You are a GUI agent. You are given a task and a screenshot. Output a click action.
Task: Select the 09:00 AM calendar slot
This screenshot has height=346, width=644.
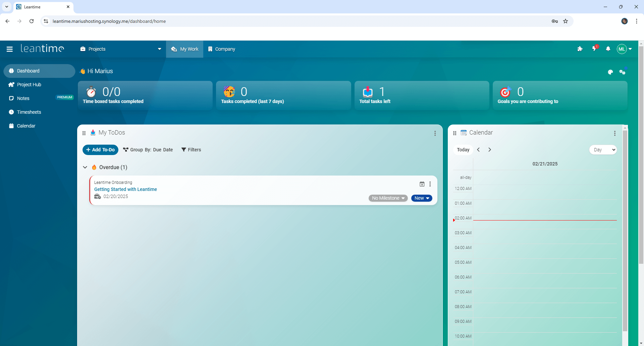pos(545,325)
